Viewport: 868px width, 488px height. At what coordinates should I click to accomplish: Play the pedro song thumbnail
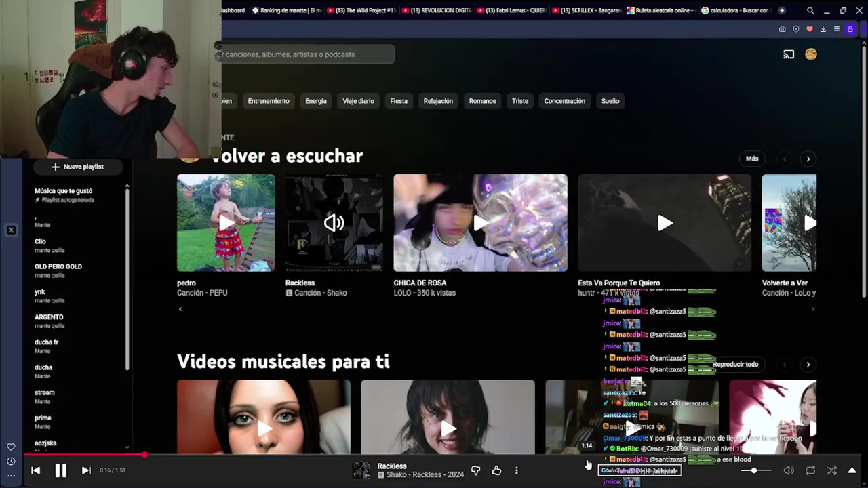point(226,223)
